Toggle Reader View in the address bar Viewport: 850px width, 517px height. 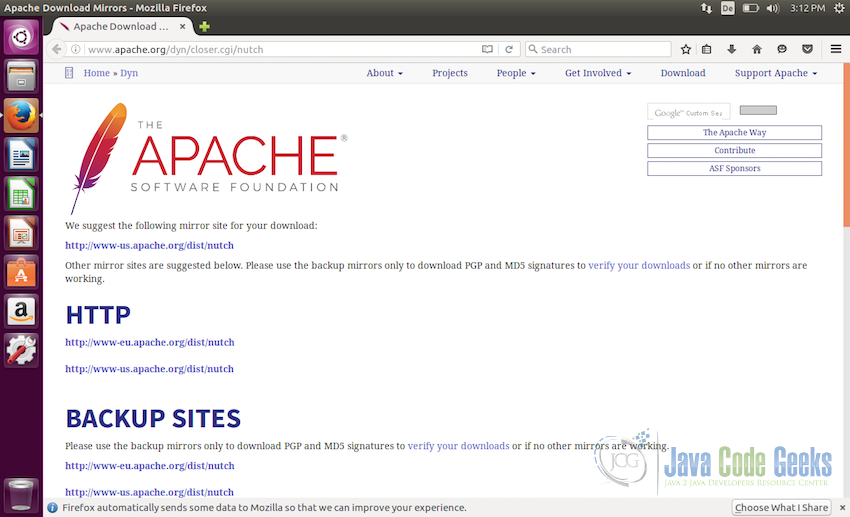pos(487,49)
